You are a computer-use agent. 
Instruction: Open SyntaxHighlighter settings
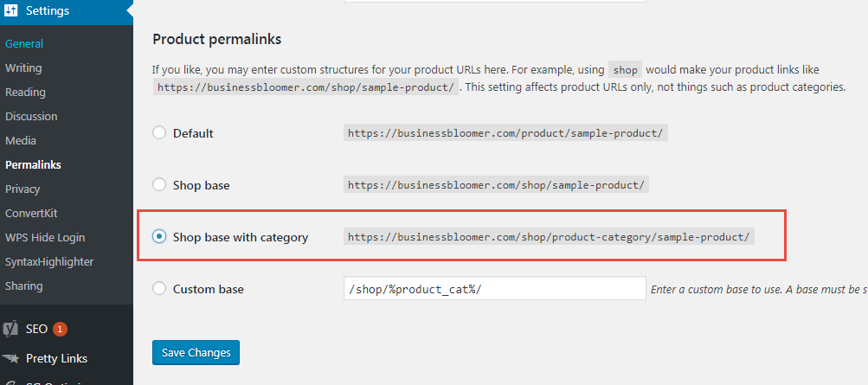[49, 262]
